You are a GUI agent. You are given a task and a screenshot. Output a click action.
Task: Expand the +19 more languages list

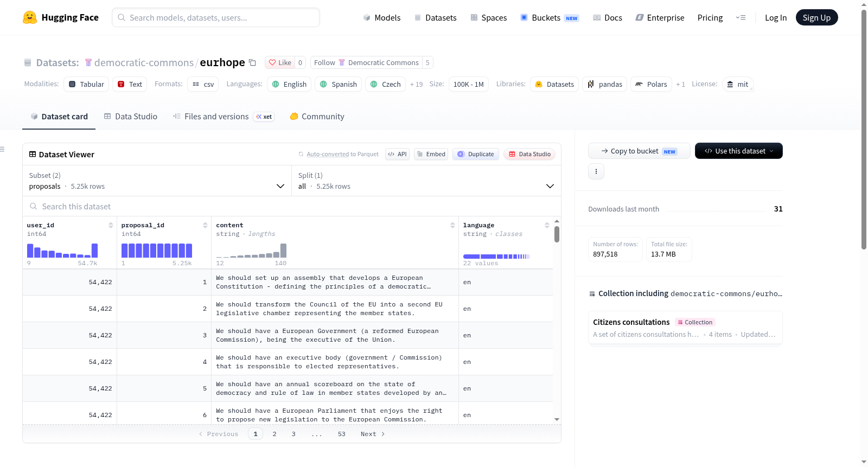[416, 84]
